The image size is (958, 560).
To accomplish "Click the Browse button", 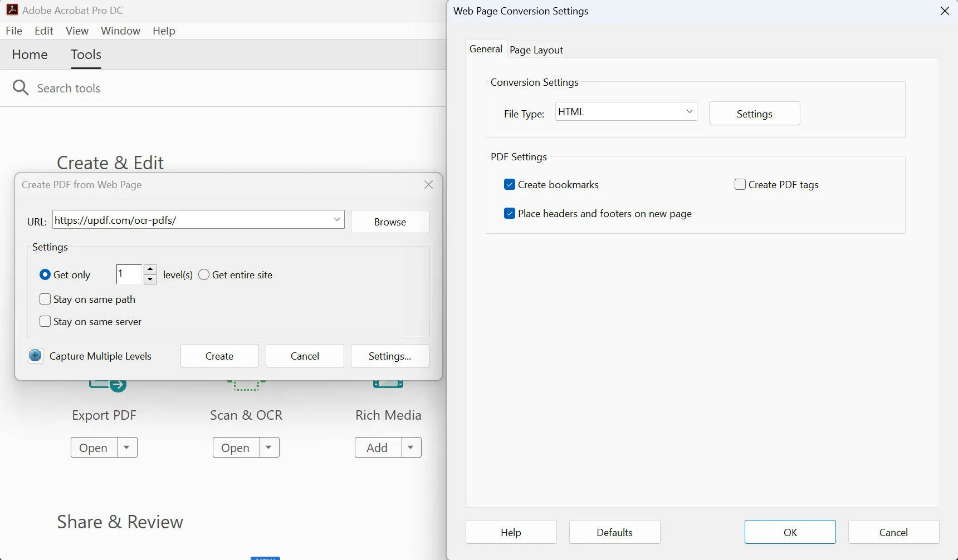I will (390, 222).
